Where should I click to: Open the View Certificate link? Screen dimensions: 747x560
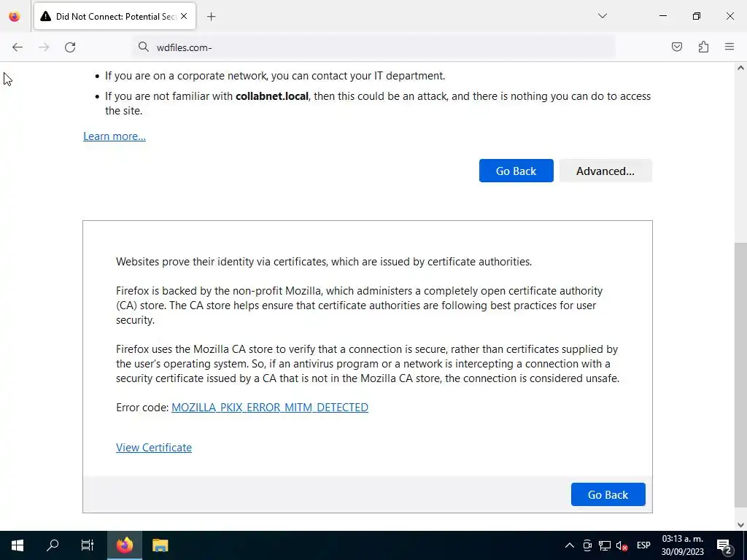pos(154,448)
